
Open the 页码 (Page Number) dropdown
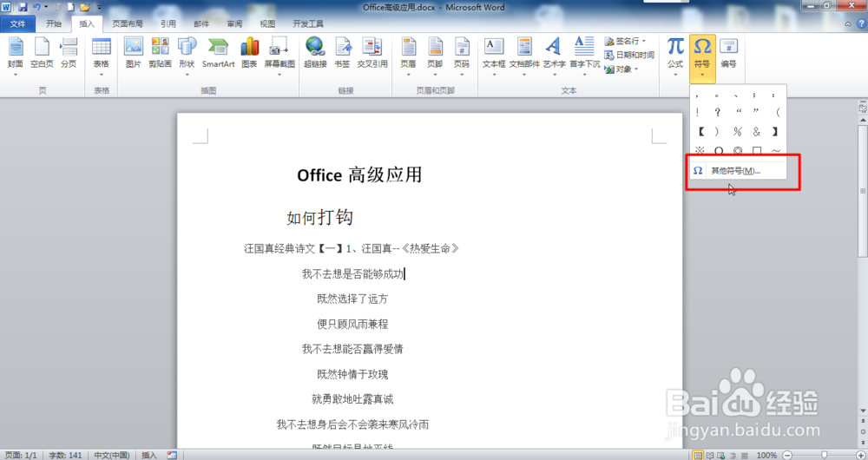click(462, 57)
